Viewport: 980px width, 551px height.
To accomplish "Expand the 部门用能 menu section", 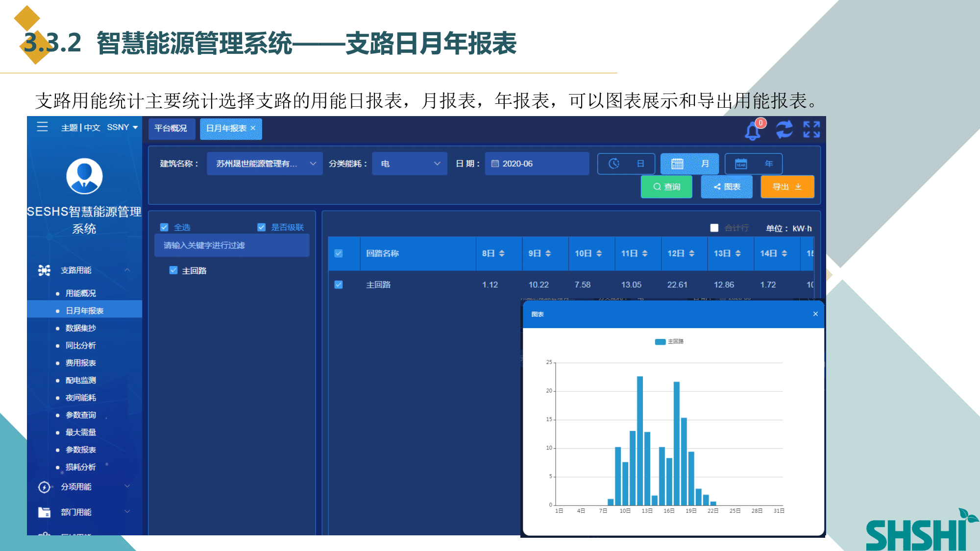I will tap(127, 511).
